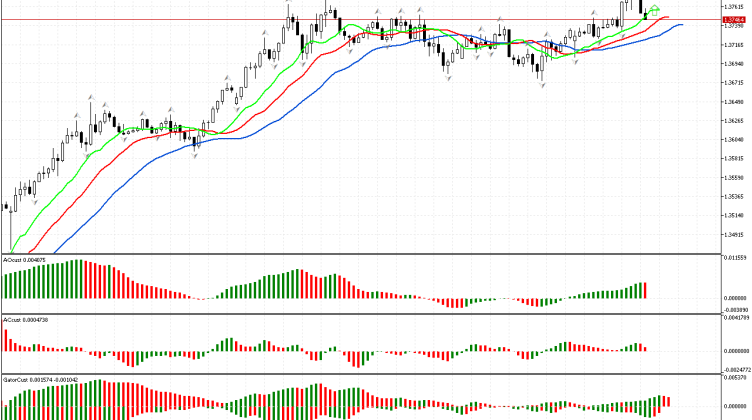Click the first candlestick at chart's far left
The height and width of the screenshot is (420, 752).
(8, 208)
